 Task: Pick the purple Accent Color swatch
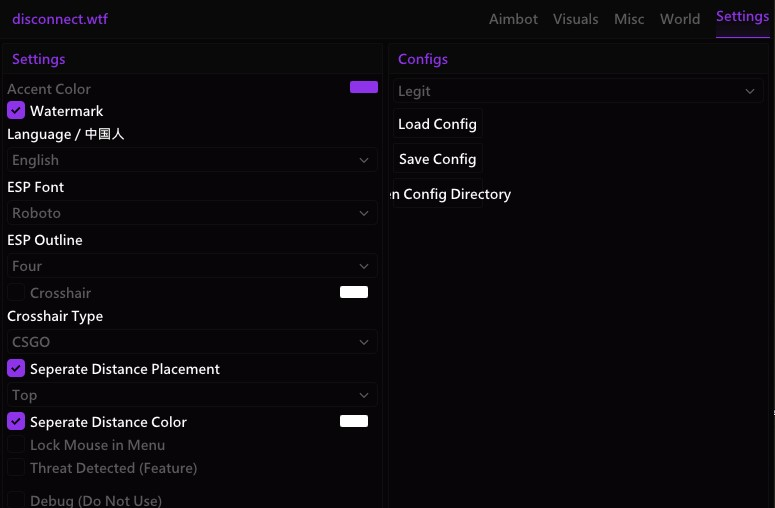tap(364, 87)
